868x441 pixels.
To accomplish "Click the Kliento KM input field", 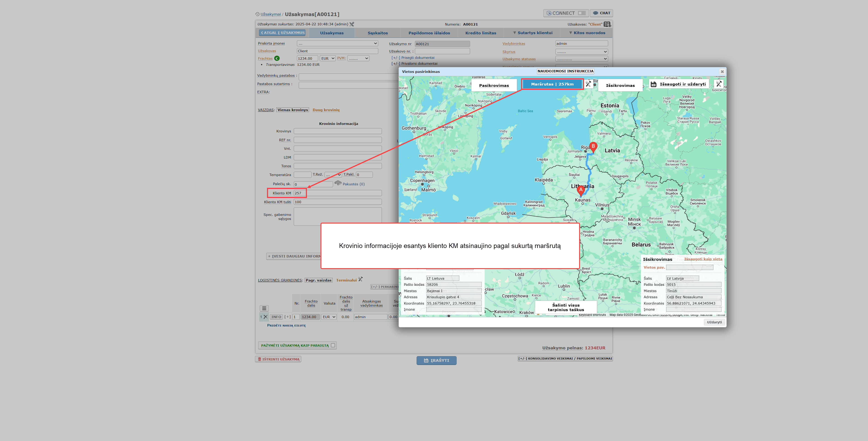I will (x=338, y=193).
